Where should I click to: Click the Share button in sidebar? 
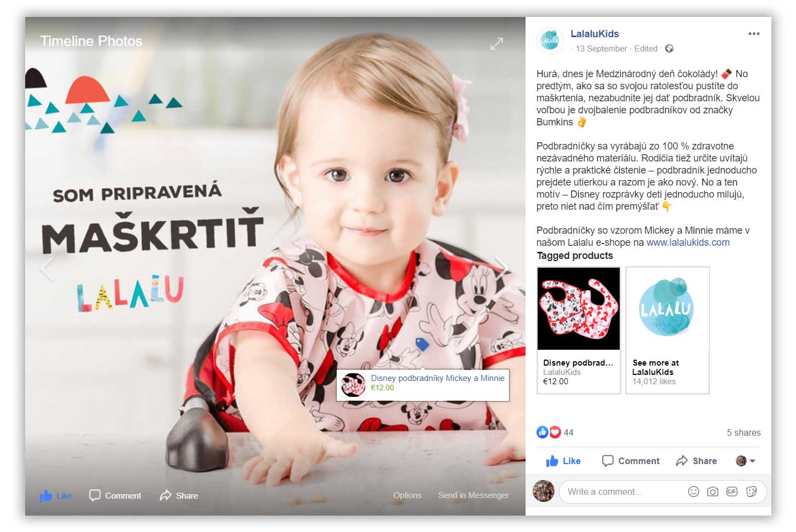(696, 461)
